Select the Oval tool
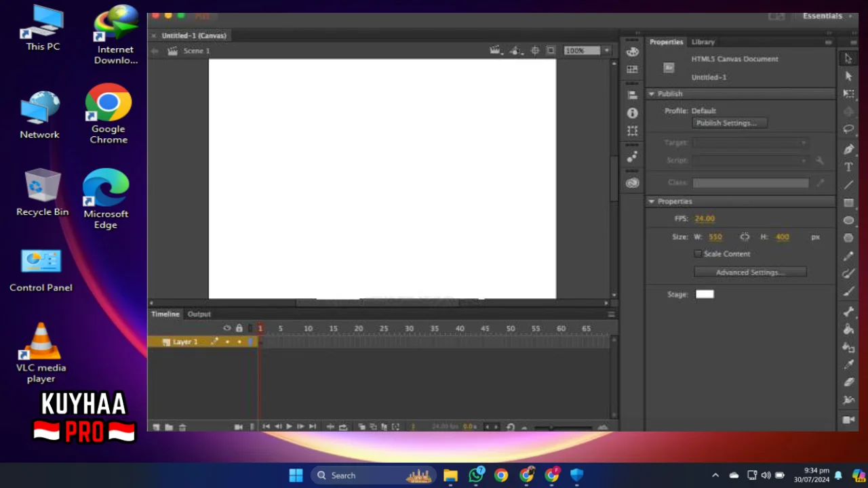Viewport: 868px width, 488px height. (x=848, y=220)
